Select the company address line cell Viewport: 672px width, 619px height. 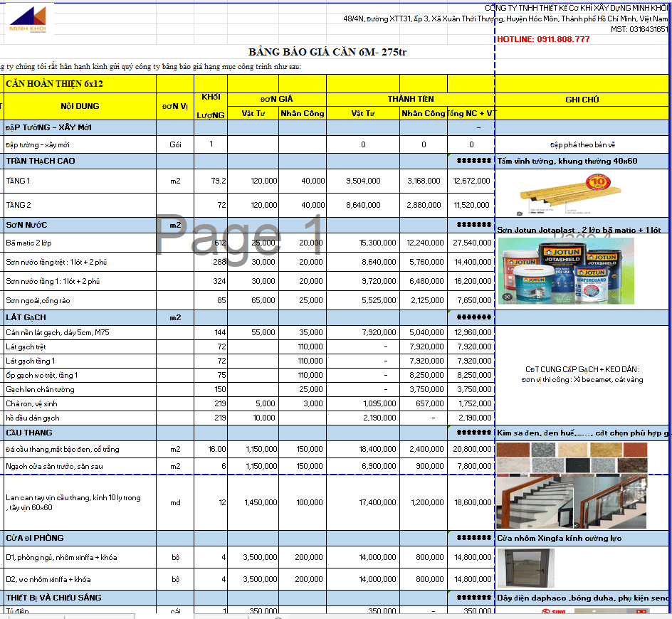tap(505, 18)
